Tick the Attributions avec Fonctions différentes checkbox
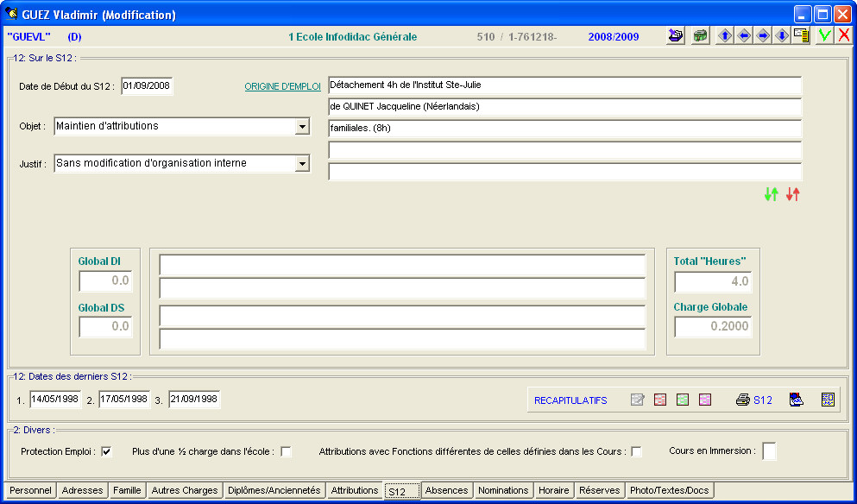The width and height of the screenshot is (857, 504). click(x=636, y=451)
